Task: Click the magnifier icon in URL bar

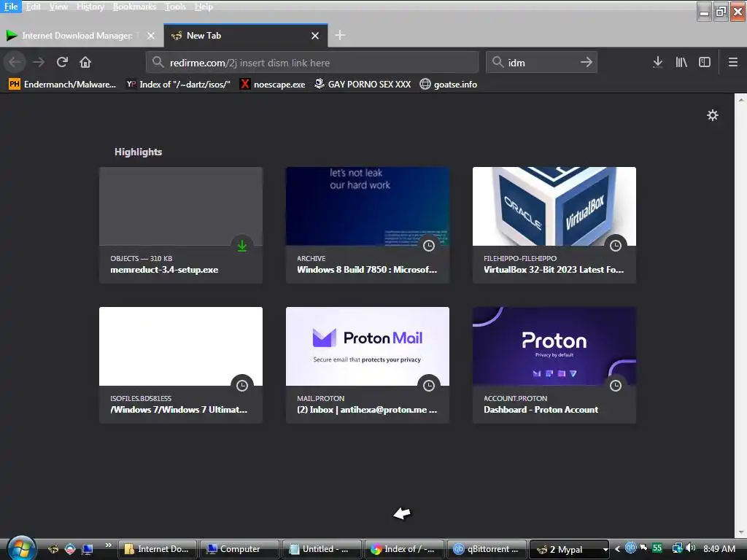Action: click(158, 63)
